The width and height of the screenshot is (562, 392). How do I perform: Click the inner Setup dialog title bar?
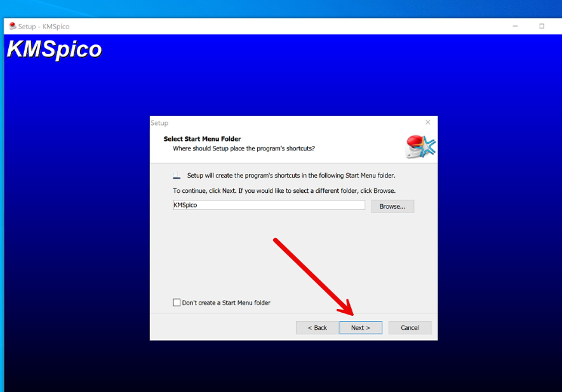point(286,122)
